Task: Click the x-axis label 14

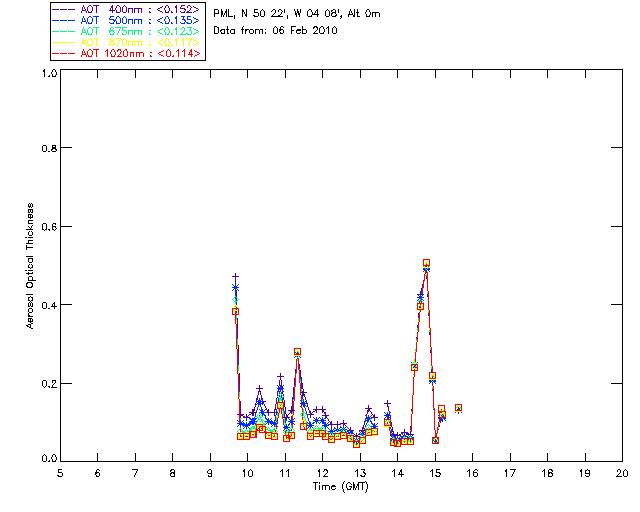Action: point(398,474)
